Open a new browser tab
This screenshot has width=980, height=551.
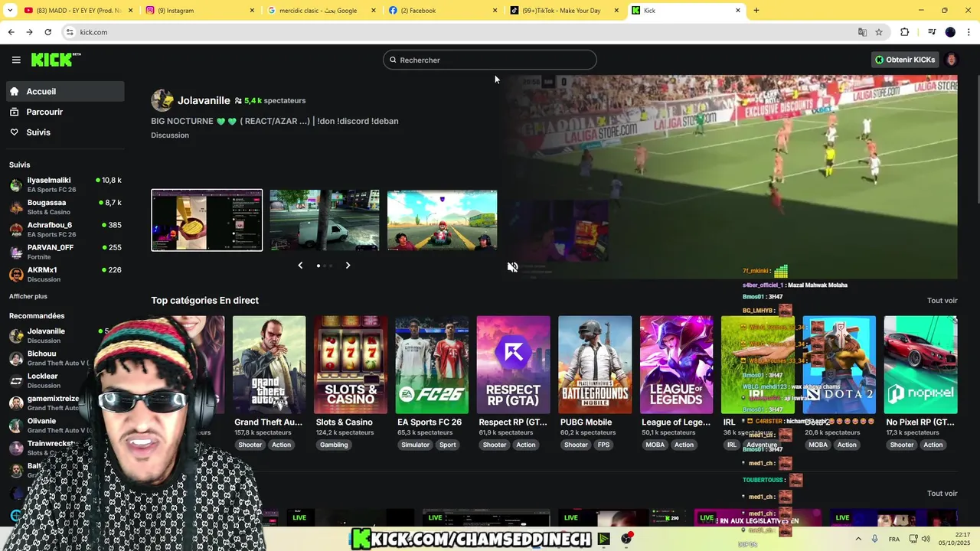point(756,11)
